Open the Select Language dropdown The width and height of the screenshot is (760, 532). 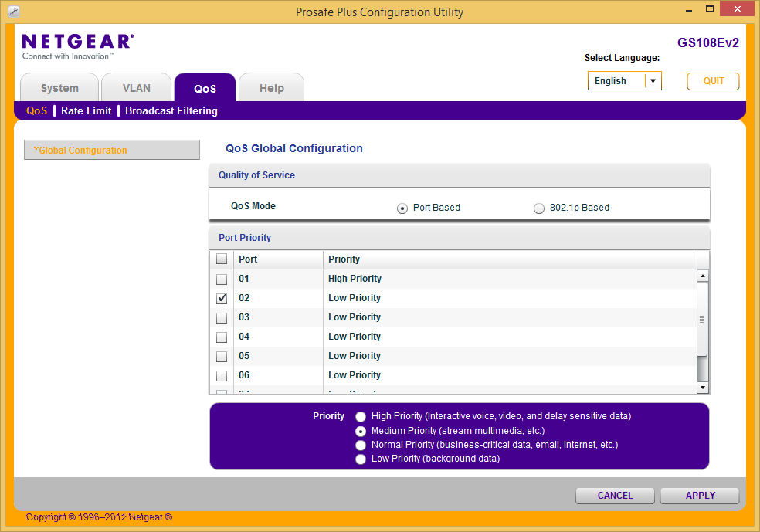click(653, 81)
